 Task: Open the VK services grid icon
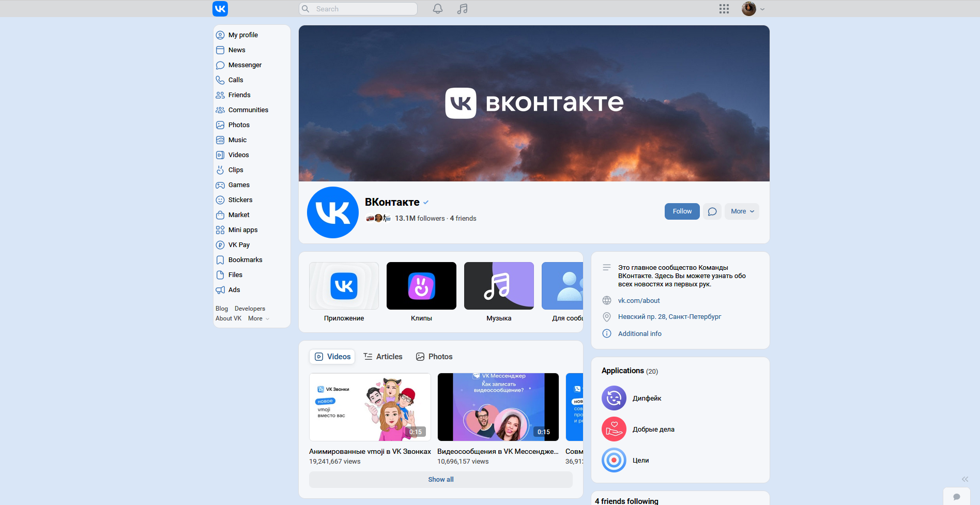[724, 9]
